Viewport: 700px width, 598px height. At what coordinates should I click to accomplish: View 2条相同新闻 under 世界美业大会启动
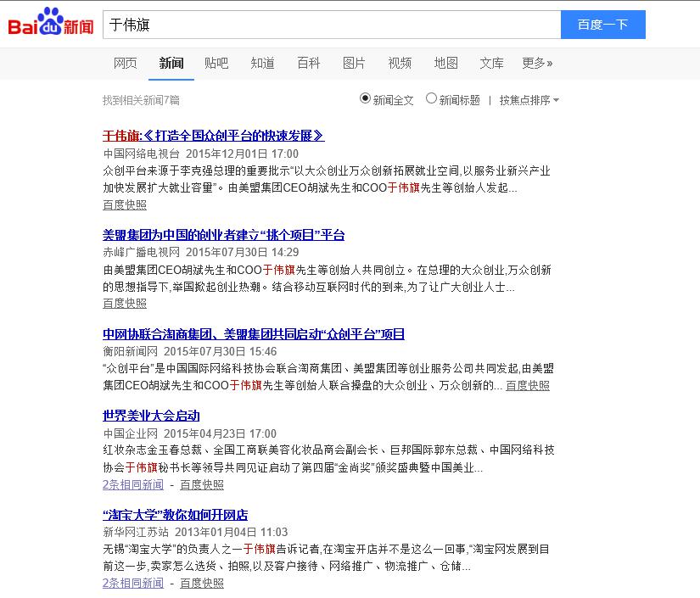[x=133, y=484]
